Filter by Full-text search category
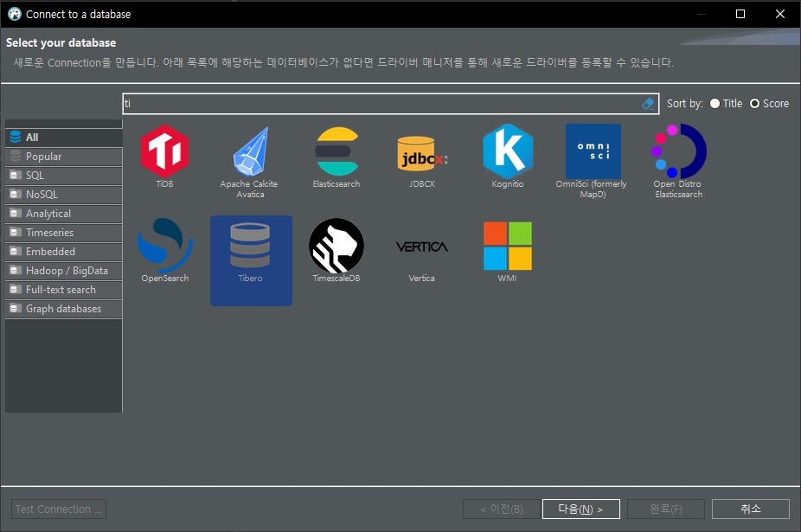The height and width of the screenshot is (532, 801). pos(64,290)
